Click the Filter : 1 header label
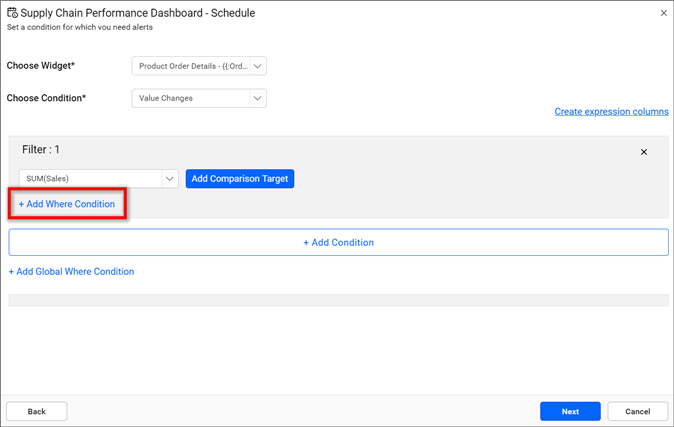Image resolution: width=674 pixels, height=427 pixels. (x=41, y=149)
